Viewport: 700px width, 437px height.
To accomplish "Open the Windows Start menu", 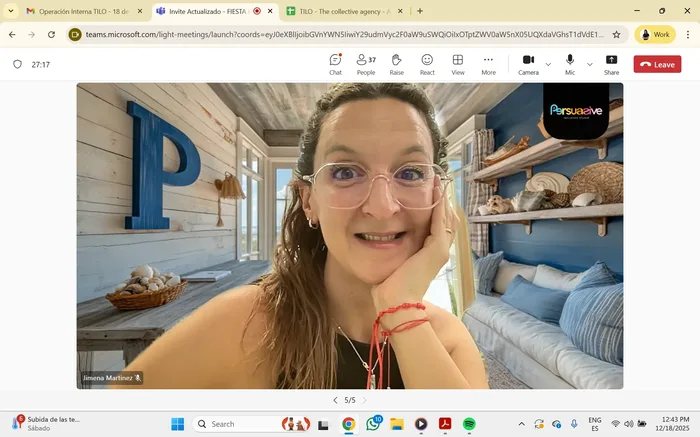I will click(x=178, y=424).
